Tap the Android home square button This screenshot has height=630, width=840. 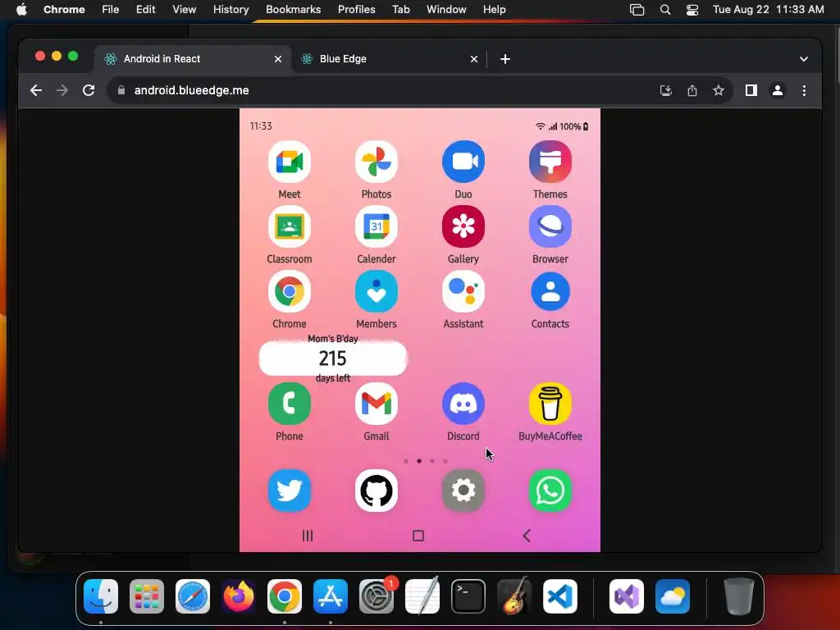[x=418, y=535]
